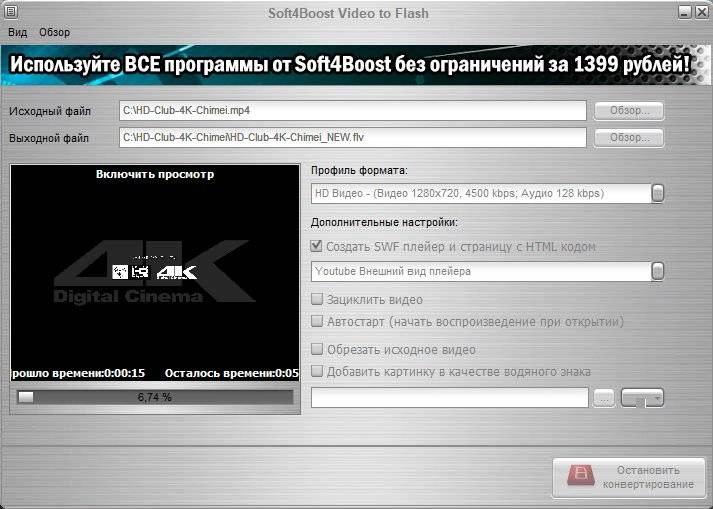Screen dimensions: 713x509
Task: Click the ellipsis browse button for watermark
Action: (x=604, y=398)
